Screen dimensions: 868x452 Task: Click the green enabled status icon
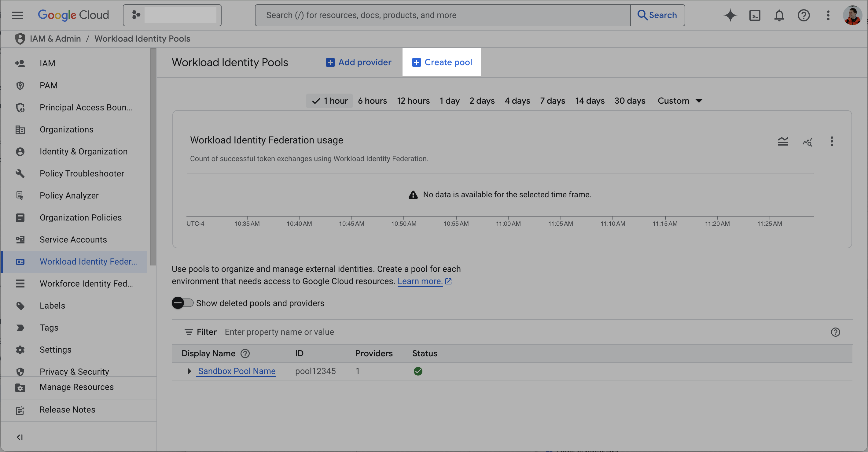(418, 371)
